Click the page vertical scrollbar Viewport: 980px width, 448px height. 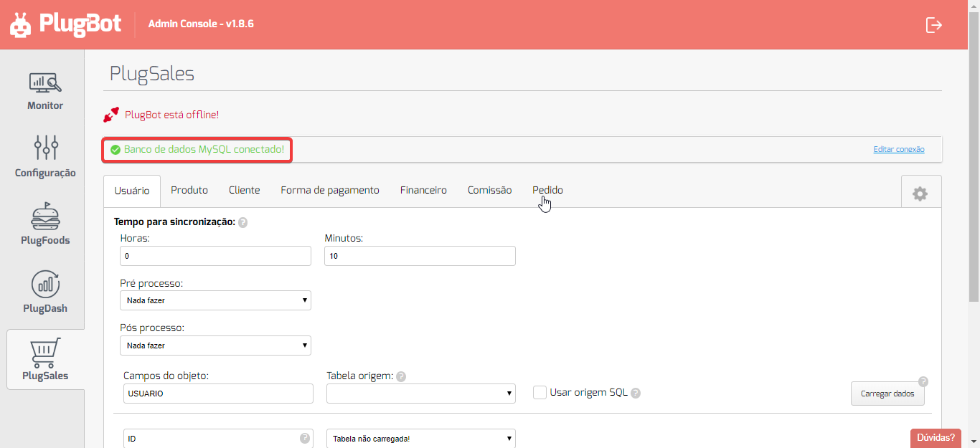click(974, 158)
